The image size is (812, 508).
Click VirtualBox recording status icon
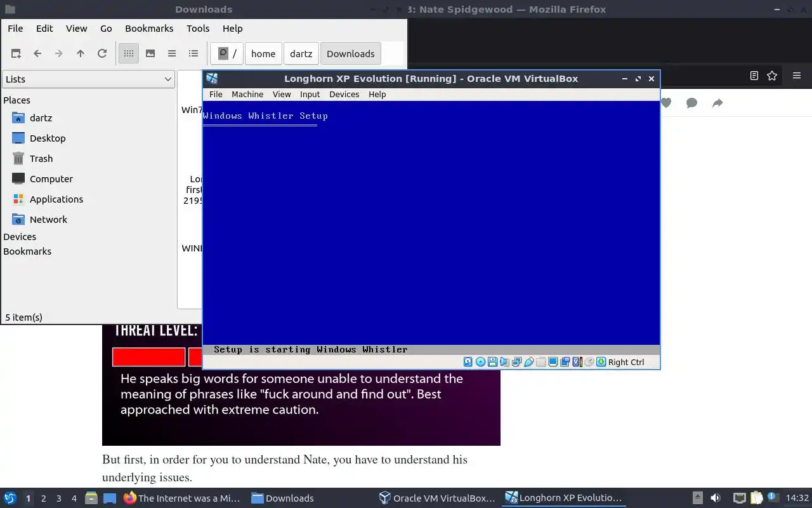point(565,362)
